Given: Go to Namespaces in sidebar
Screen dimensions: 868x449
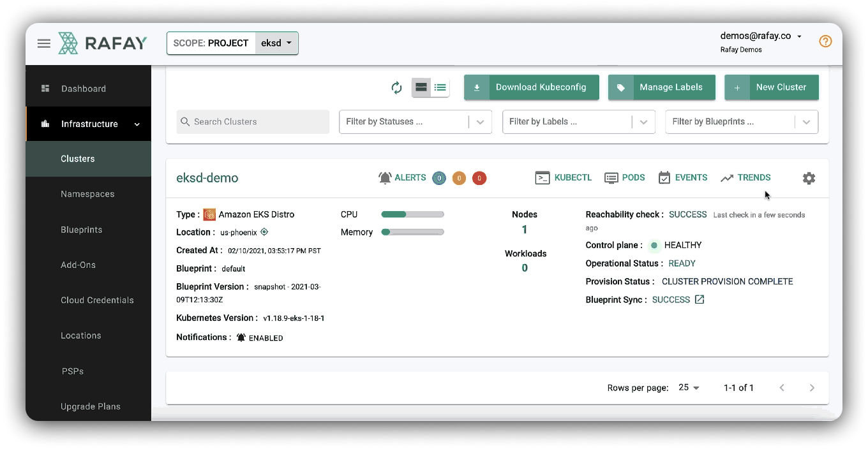Looking at the screenshot, I should 87,194.
